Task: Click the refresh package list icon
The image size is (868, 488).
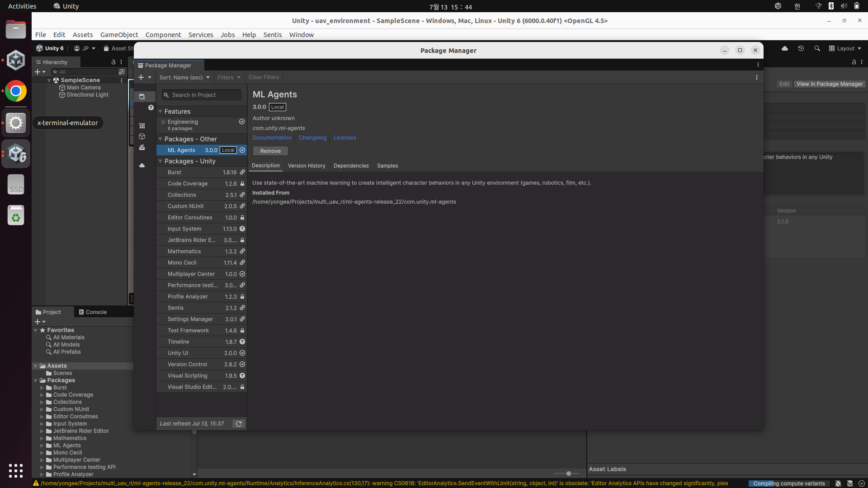Action: pos(239,424)
